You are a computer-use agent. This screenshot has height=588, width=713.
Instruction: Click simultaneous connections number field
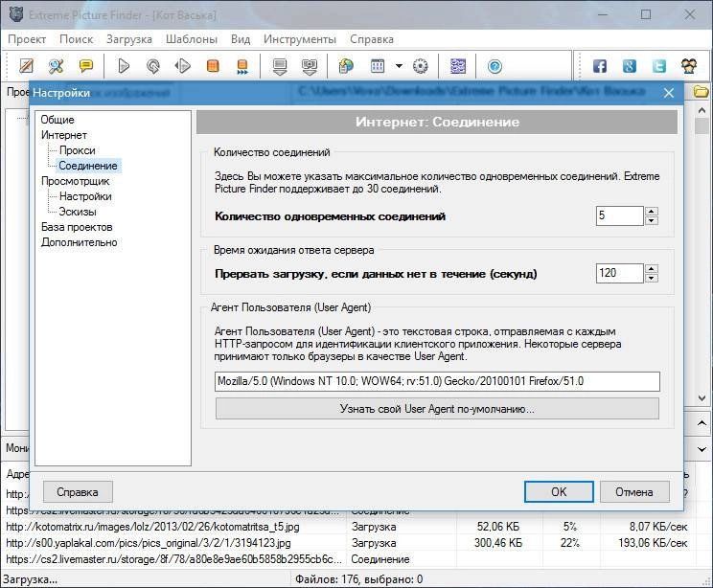click(x=619, y=215)
